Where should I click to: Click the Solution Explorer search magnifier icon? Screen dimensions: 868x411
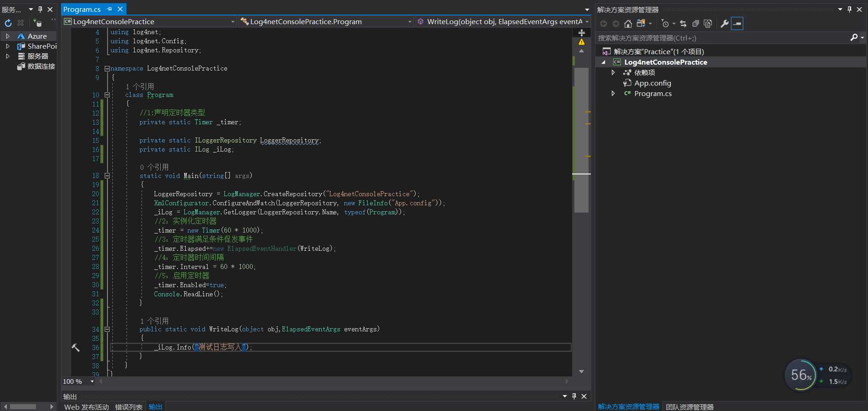[853, 38]
